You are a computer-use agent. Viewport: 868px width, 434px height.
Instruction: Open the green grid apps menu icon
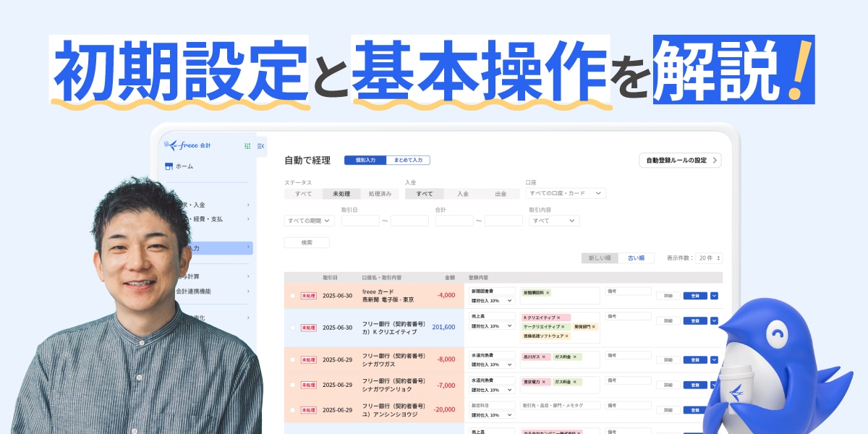click(x=247, y=146)
